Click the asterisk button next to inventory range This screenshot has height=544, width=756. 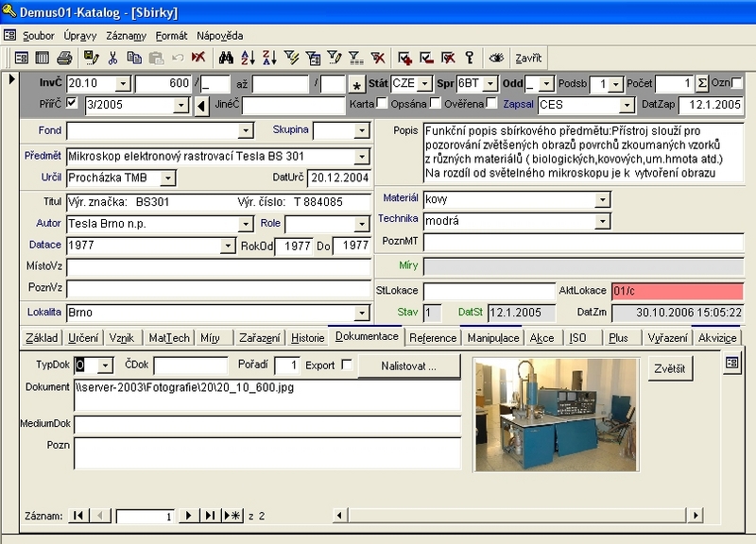tap(356, 85)
